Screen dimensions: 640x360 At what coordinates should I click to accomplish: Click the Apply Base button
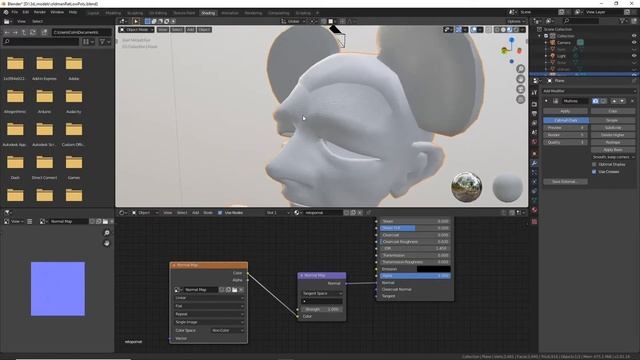(x=613, y=150)
